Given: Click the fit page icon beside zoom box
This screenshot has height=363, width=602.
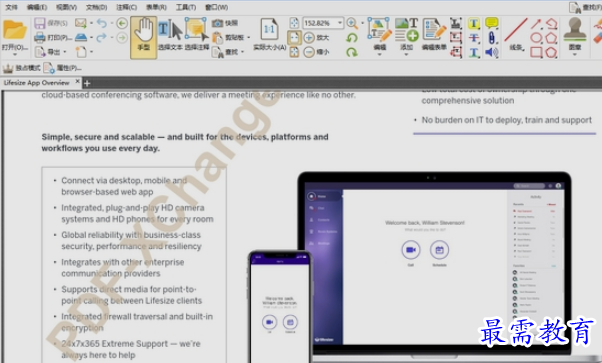Looking at the screenshot, I should [294, 23].
